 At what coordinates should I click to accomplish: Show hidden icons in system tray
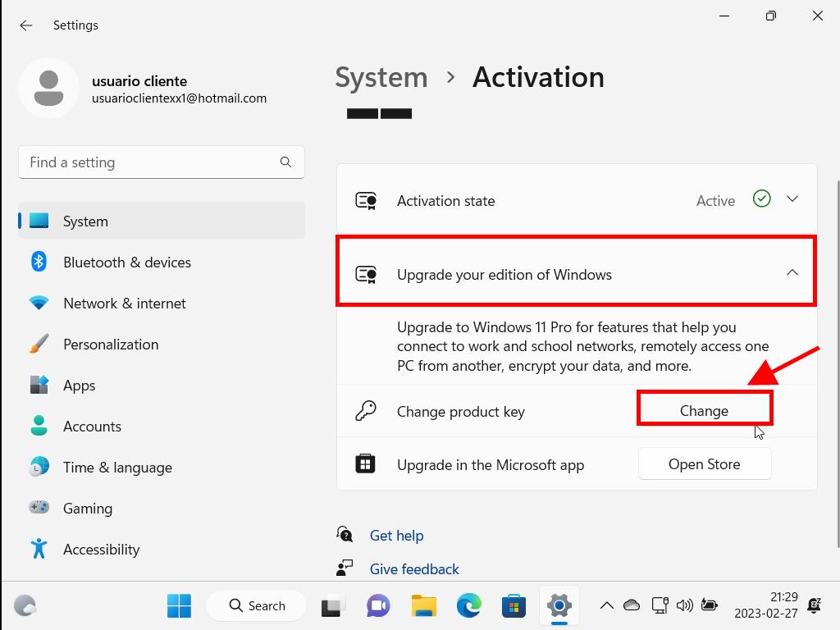coord(606,605)
